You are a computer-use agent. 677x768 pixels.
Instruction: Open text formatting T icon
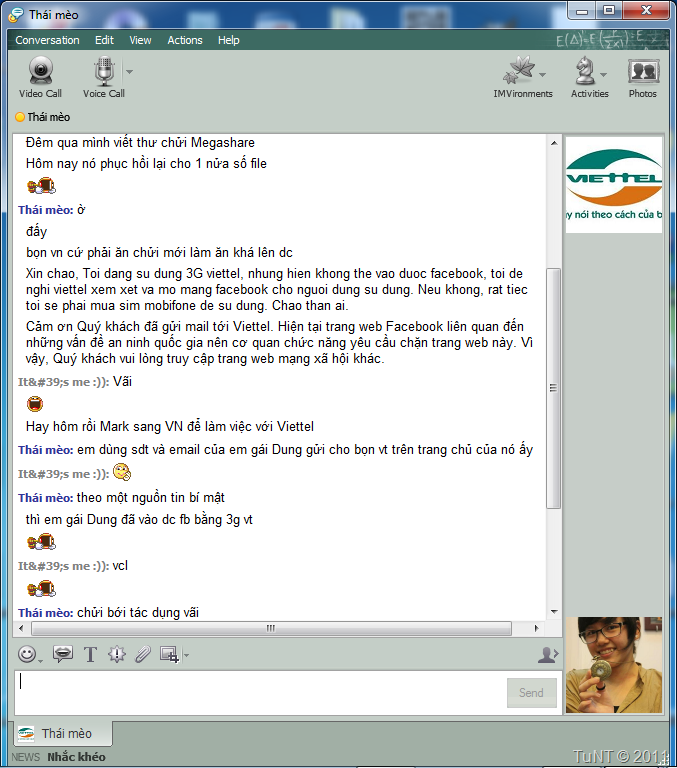[x=91, y=654]
